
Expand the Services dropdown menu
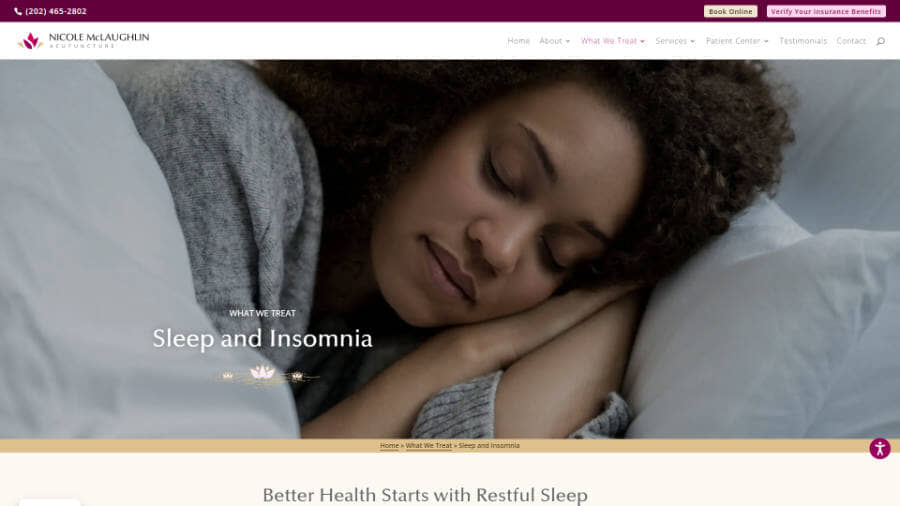675,41
